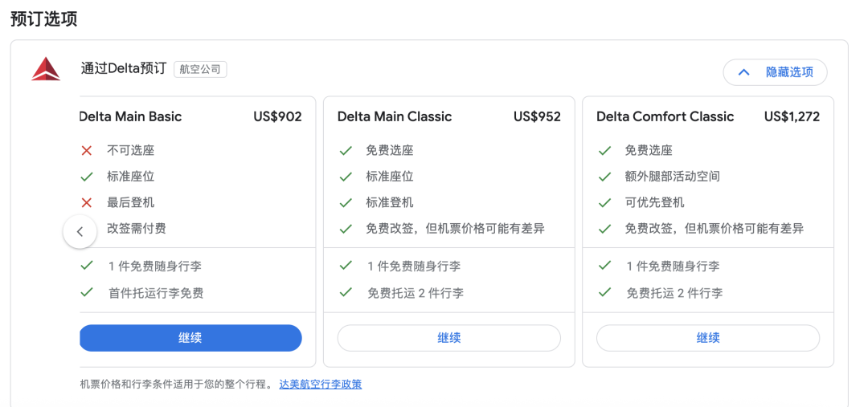Click Main Classic 免费选座 check mark

coord(346,150)
